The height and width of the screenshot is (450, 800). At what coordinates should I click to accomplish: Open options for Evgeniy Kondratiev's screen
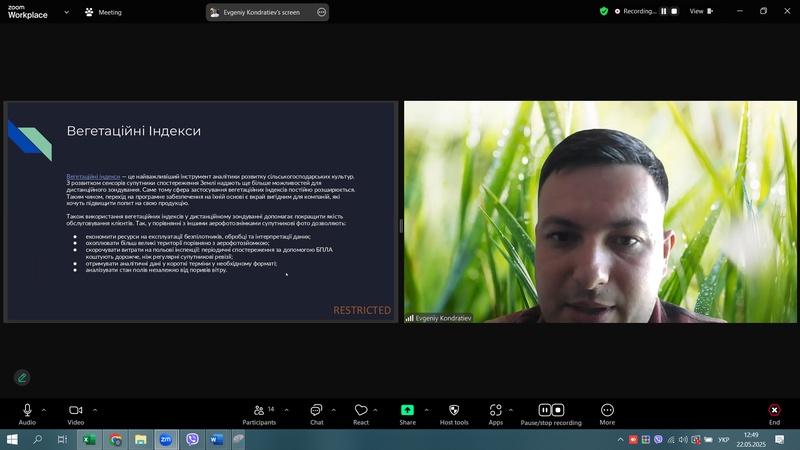(x=321, y=12)
